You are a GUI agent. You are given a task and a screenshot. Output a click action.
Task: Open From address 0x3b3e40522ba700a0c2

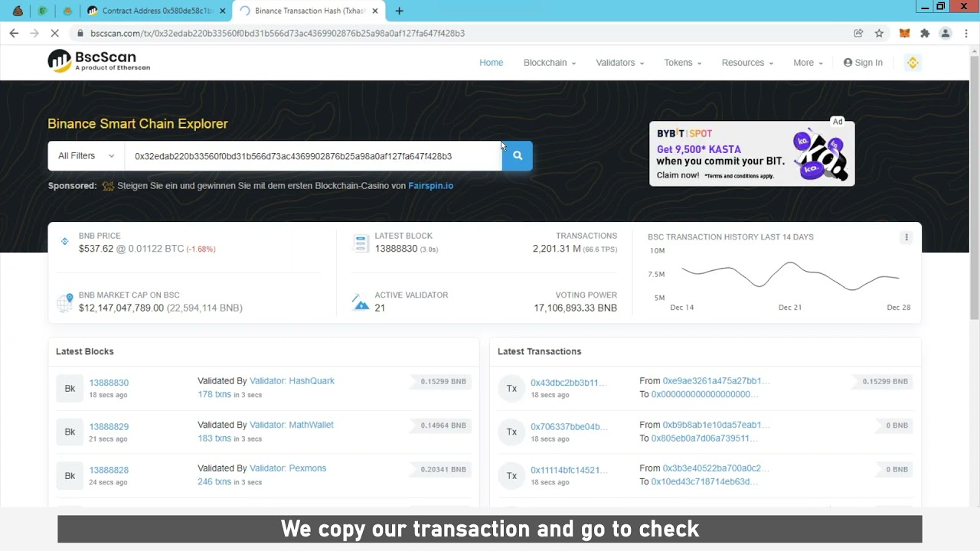[x=716, y=468]
